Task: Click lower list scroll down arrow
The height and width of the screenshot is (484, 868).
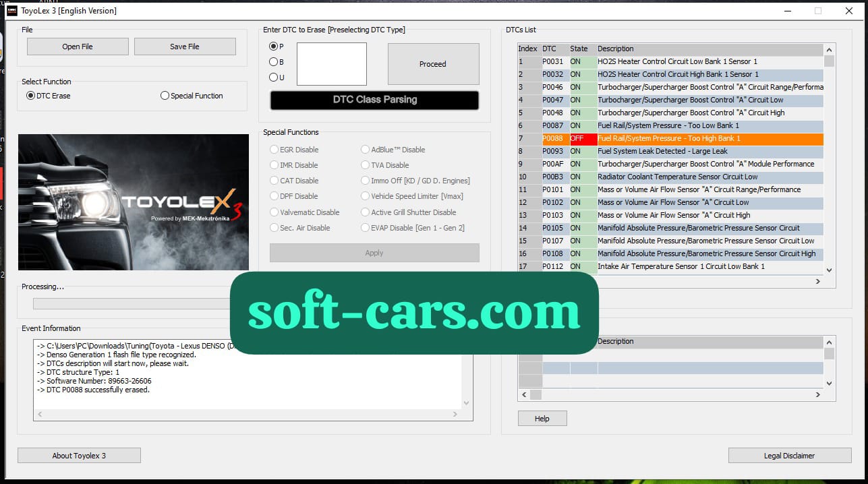Action: coord(829,383)
